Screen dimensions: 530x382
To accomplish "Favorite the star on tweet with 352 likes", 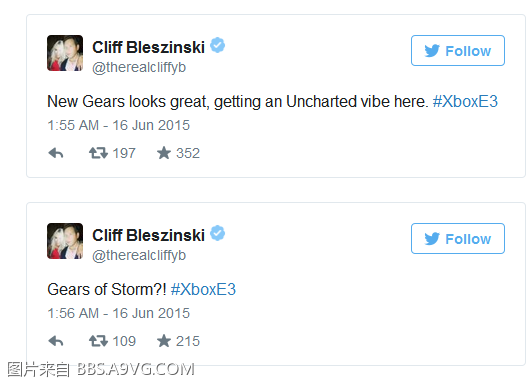I will tap(164, 153).
